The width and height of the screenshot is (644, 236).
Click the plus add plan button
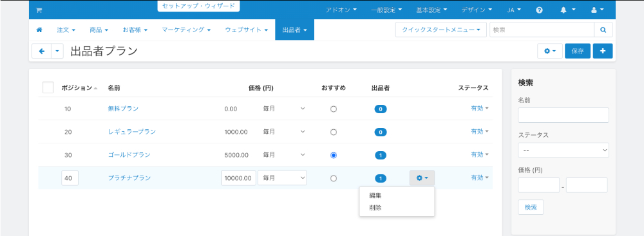(x=603, y=51)
